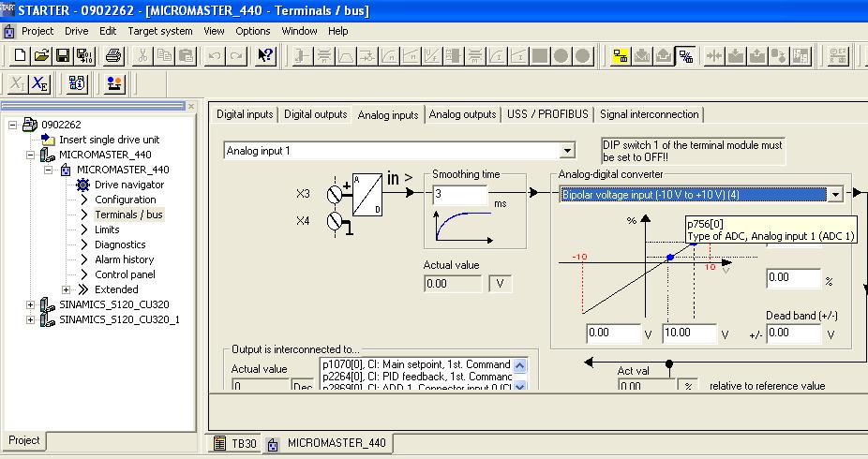
Task: Select p2264[0] PID feedback list entry
Action: click(416, 377)
